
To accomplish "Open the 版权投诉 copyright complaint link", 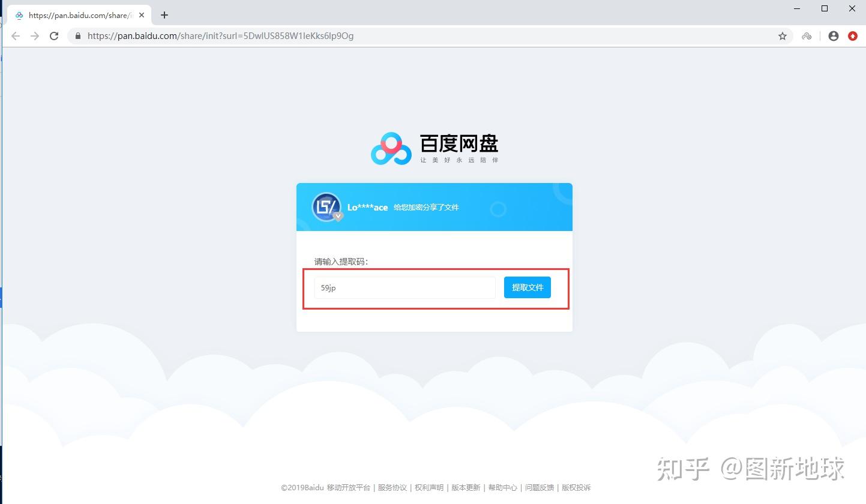I will pyautogui.click(x=576, y=487).
